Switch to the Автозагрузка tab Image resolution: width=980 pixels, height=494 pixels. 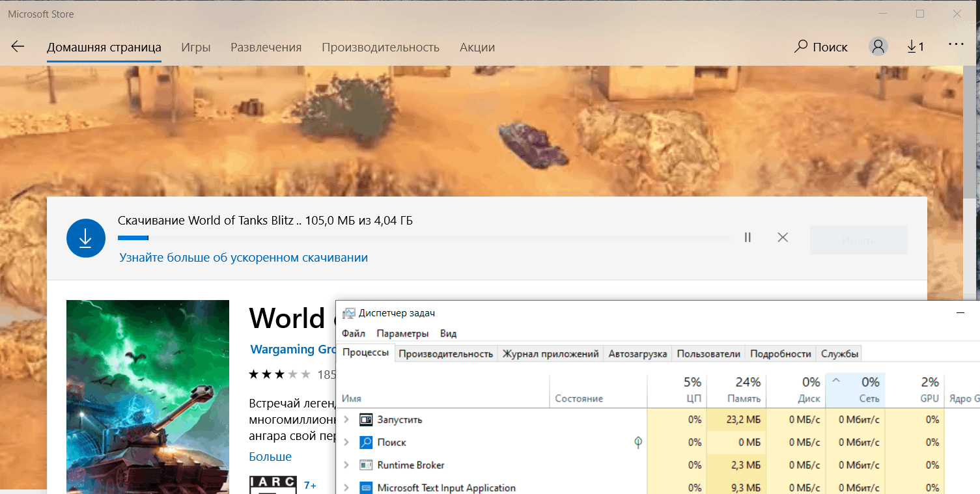pos(637,353)
